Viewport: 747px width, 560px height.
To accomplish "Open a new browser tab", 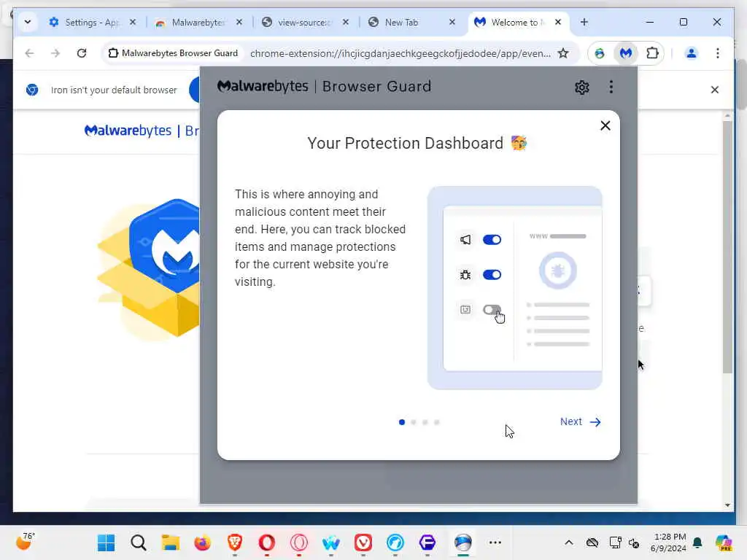I will (x=584, y=22).
